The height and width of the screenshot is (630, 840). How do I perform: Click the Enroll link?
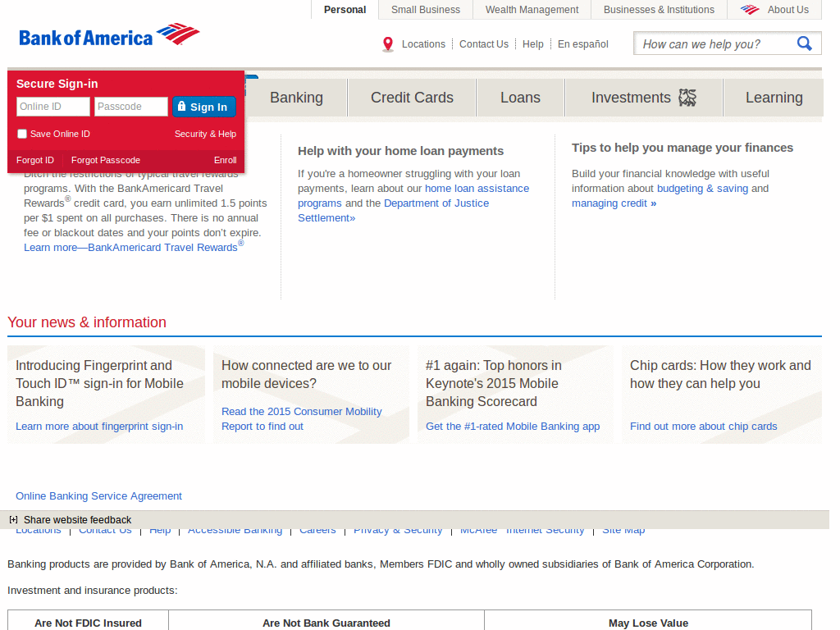(225, 160)
